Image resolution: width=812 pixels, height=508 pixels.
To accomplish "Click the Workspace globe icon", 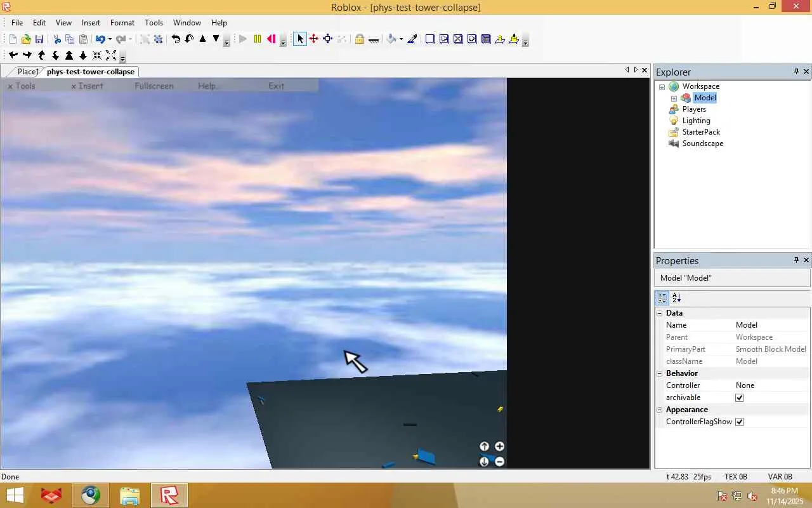I will [674, 86].
